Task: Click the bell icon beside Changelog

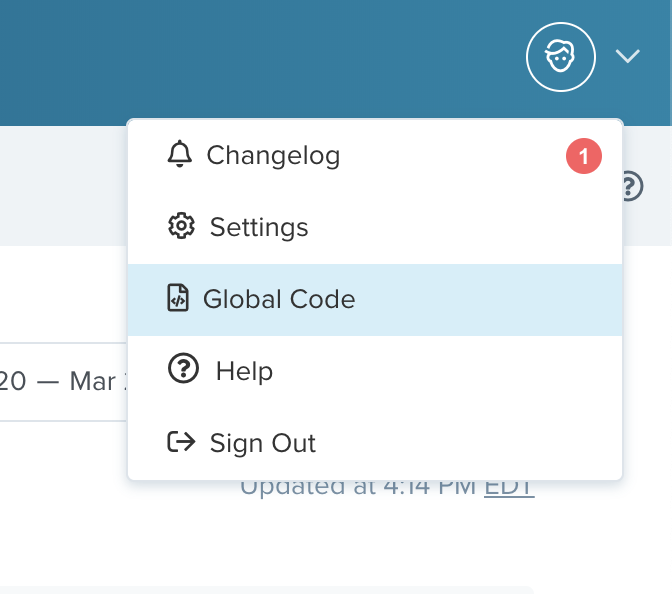Action: pos(180,155)
